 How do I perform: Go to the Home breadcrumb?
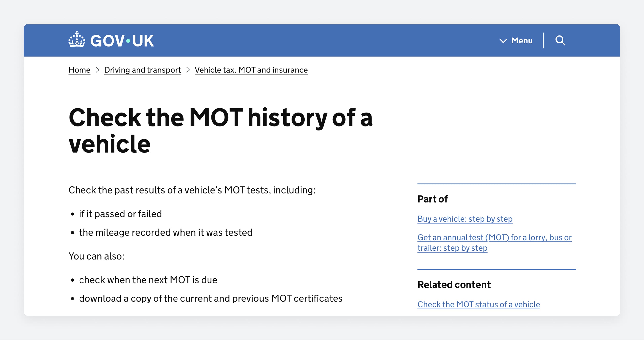click(x=79, y=70)
